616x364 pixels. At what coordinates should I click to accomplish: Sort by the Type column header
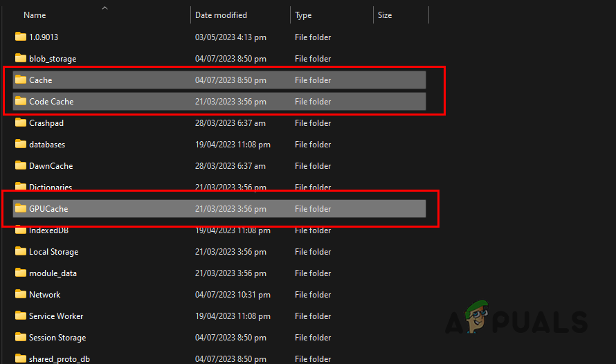303,15
